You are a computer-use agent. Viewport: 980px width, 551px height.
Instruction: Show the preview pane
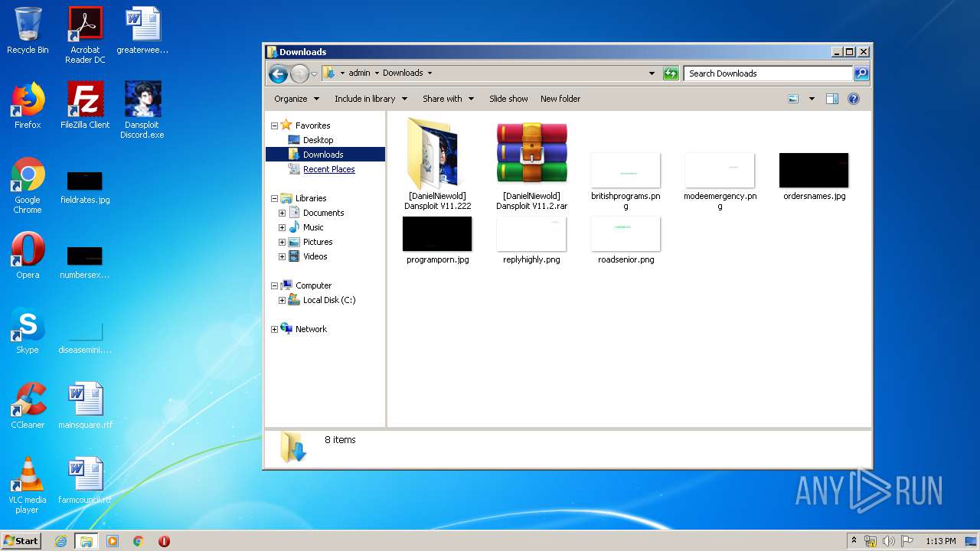pyautogui.click(x=832, y=99)
